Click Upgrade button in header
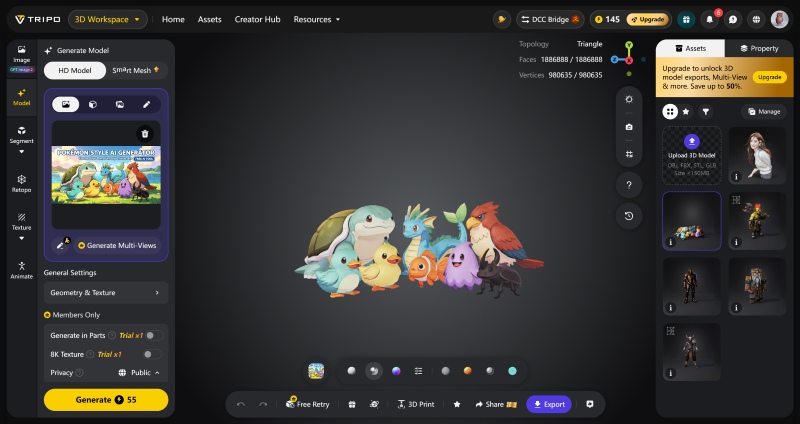Image resolution: width=800 pixels, height=424 pixels. click(647, 19)
